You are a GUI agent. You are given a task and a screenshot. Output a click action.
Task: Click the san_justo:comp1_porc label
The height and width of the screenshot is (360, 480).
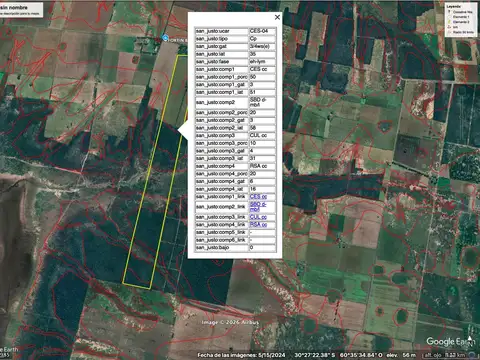pyautogui.click(x=222, y=77)
